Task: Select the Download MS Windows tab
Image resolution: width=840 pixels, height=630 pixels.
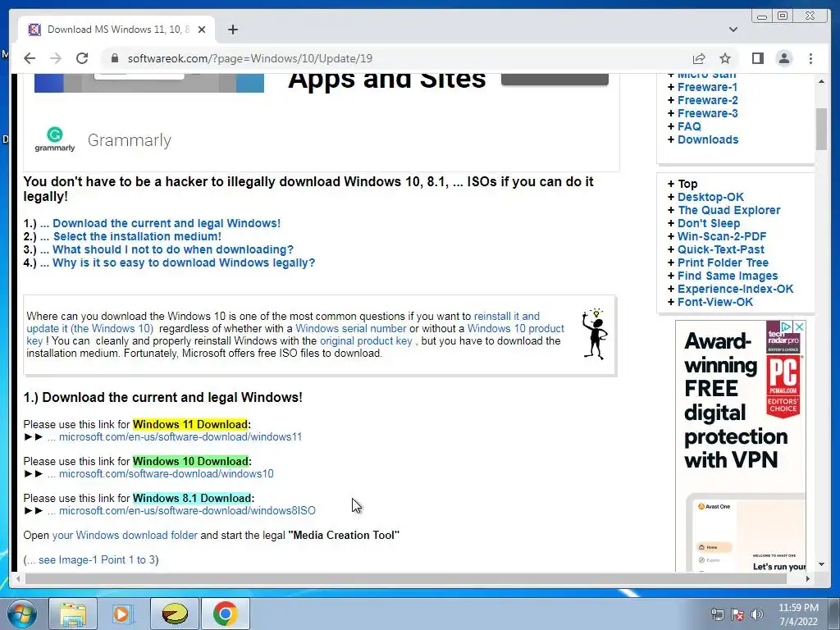Action: coord(116,30)
